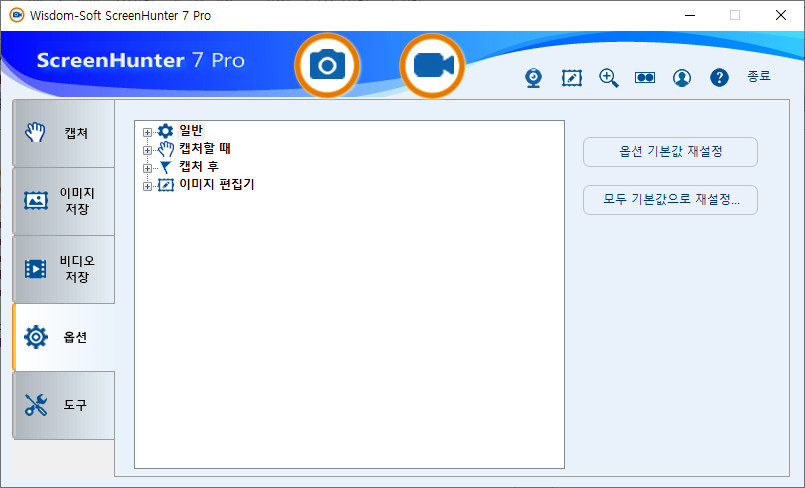Select the 이미지 편집기 tree item
805x488 pixels.
point(217,184)
